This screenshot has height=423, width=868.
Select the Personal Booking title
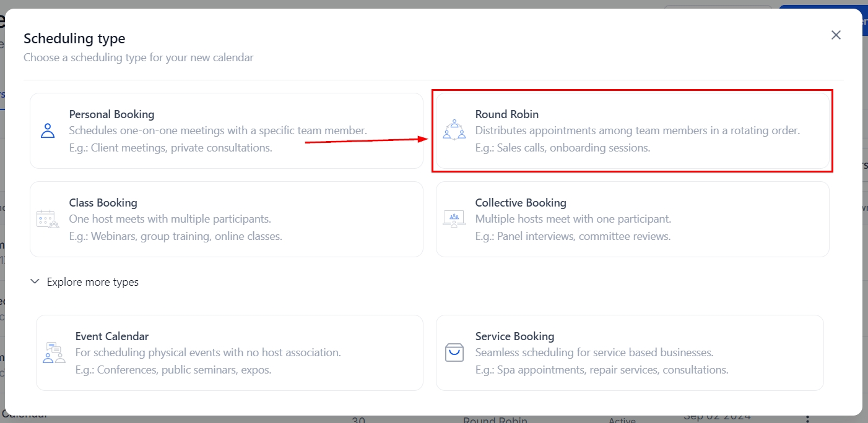tap(111, 114)
